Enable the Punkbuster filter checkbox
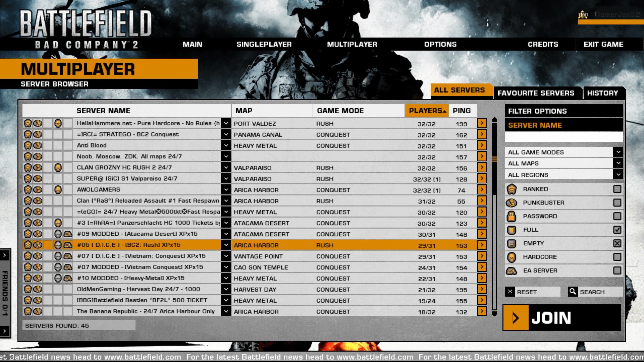Image resolution: width=644 pixels, height=362 pixels. tap(617, 203)
